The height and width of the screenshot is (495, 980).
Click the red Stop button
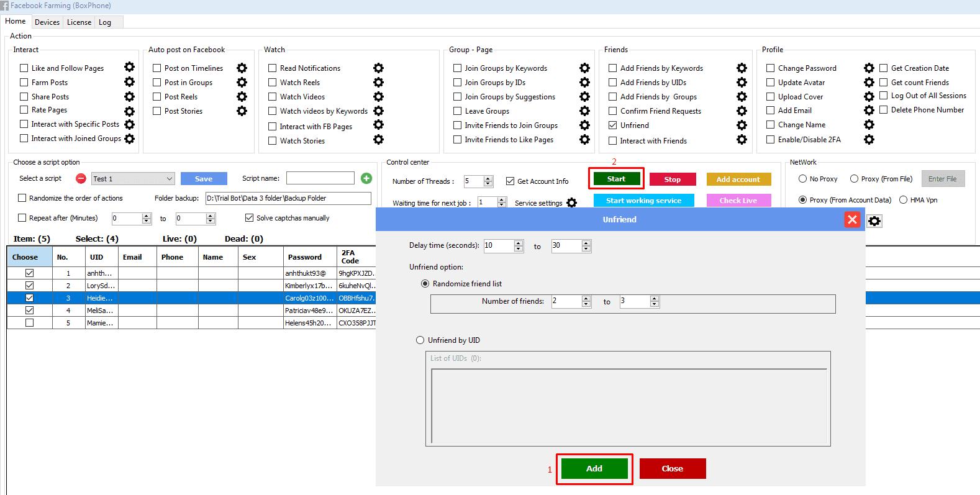point(673,179)
